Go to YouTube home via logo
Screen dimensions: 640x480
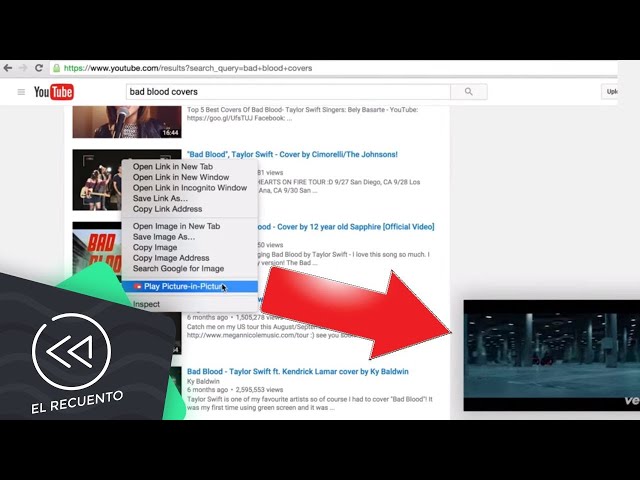point(53,92)
